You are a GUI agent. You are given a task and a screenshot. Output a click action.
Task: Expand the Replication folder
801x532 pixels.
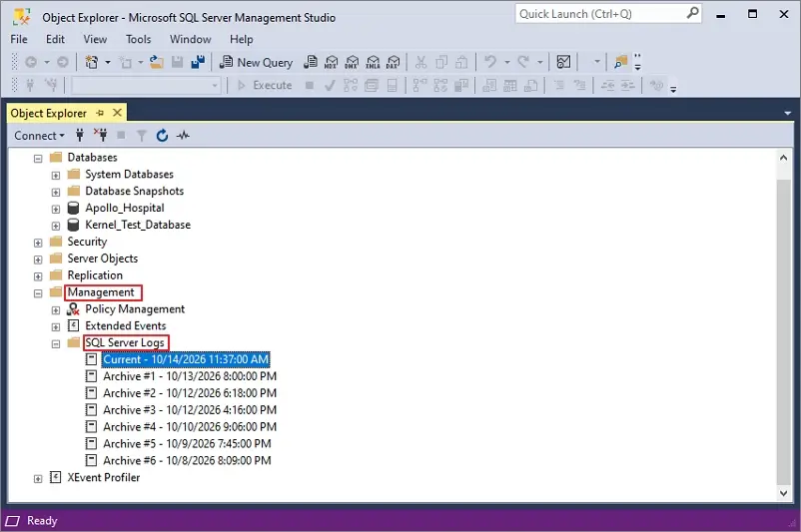tap(38, 276)
